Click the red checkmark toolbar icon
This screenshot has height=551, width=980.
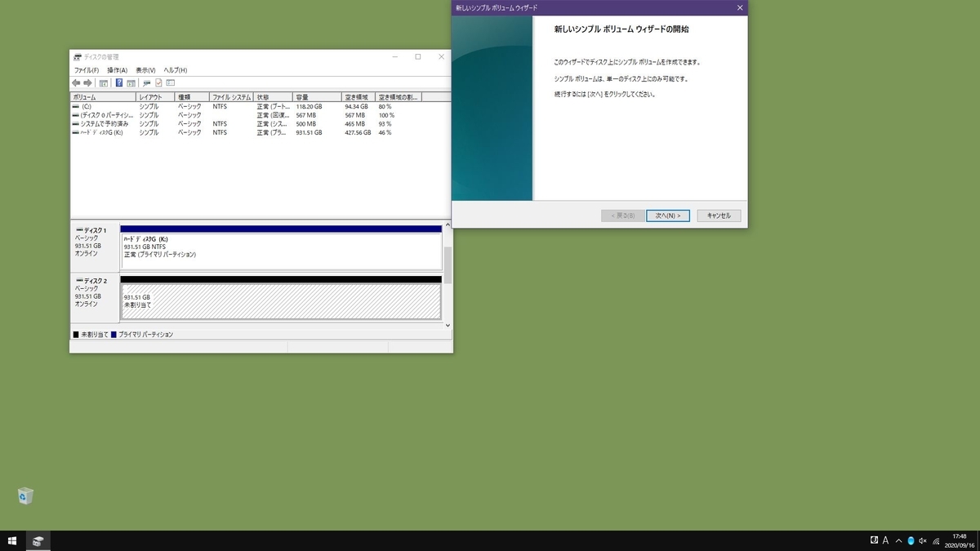[x=158, y=82]
